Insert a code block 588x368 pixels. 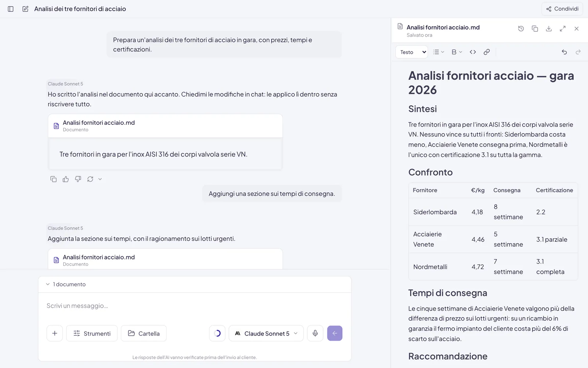473,52
